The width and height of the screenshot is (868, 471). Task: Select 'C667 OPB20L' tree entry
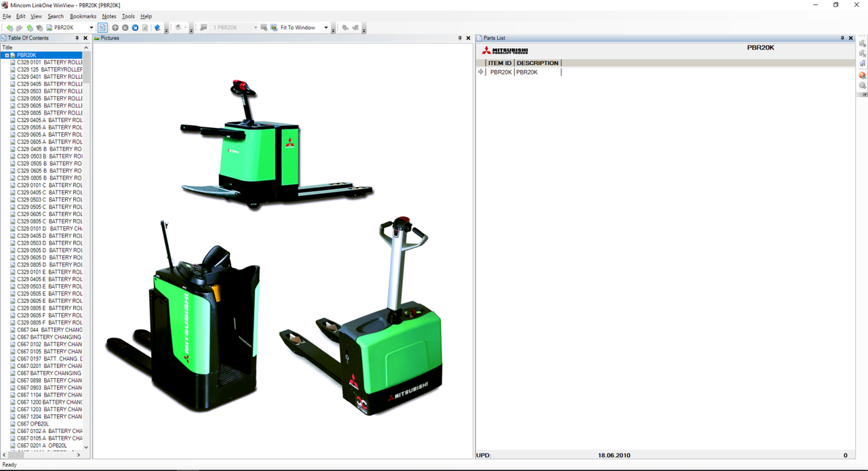33,424
